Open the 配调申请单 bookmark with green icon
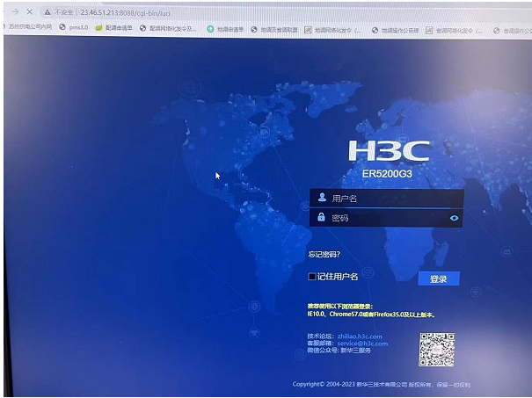 [114, 28]
